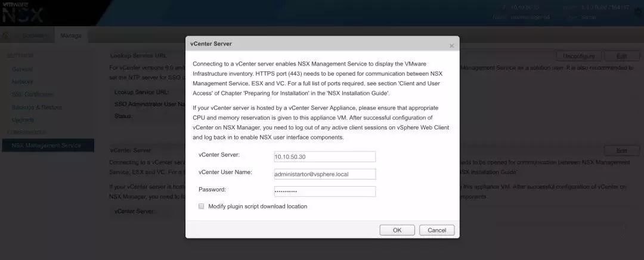644x260 pixels.
Task: Select NSX Management Service in sidebar
Action: point(48,146)
